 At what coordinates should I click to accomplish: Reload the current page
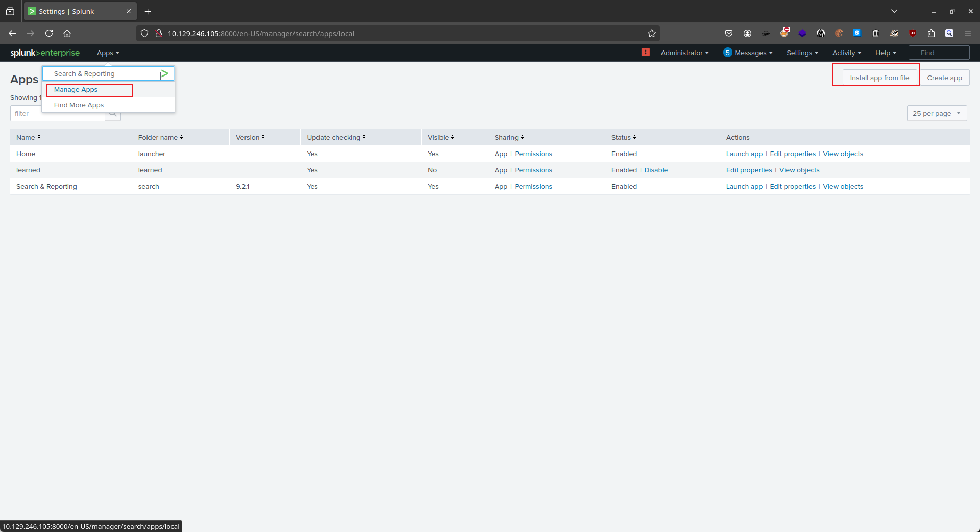coord(49,33)
